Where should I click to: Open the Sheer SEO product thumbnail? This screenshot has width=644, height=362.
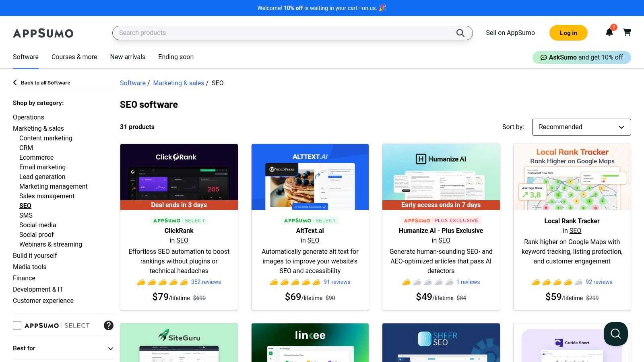(441, 343)
